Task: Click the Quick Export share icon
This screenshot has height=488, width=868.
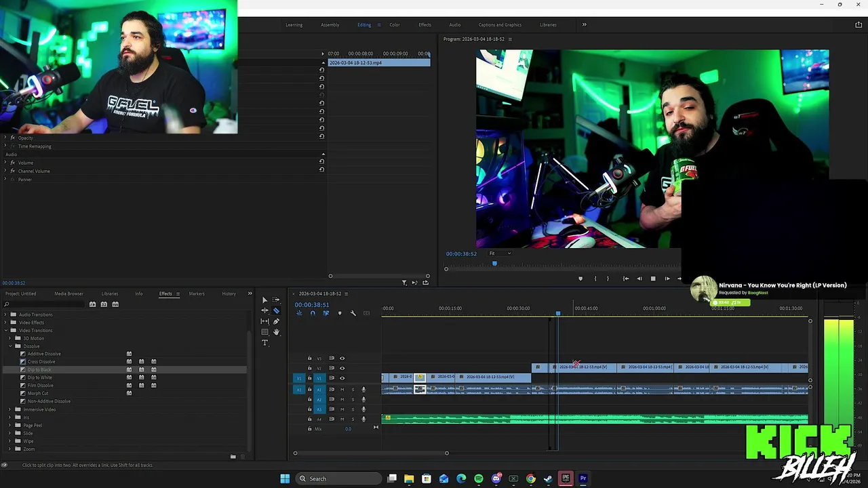Action: coord(859,25)
